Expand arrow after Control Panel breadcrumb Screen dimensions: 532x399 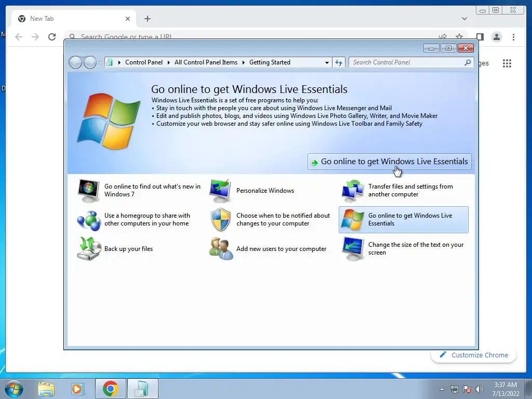169,62
